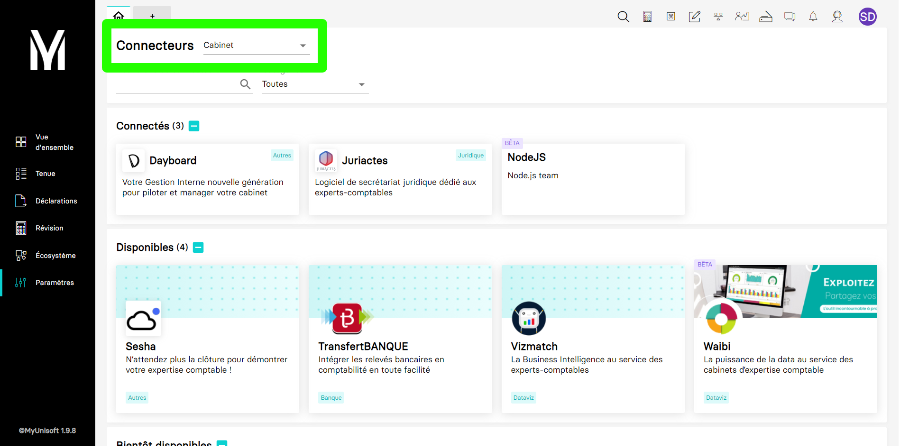Click the scanner icon in top toolbar
The image size is (900, 446).
(766, 17)
